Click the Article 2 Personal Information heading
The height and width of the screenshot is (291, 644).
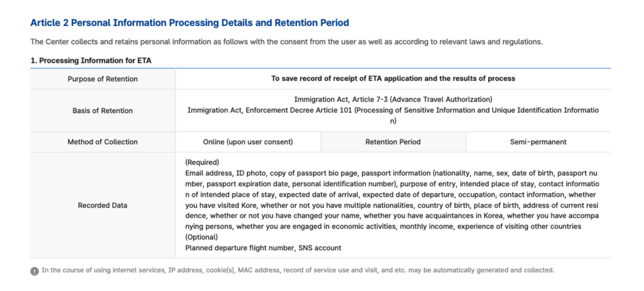pyautogui.click(x=190, y=23)
